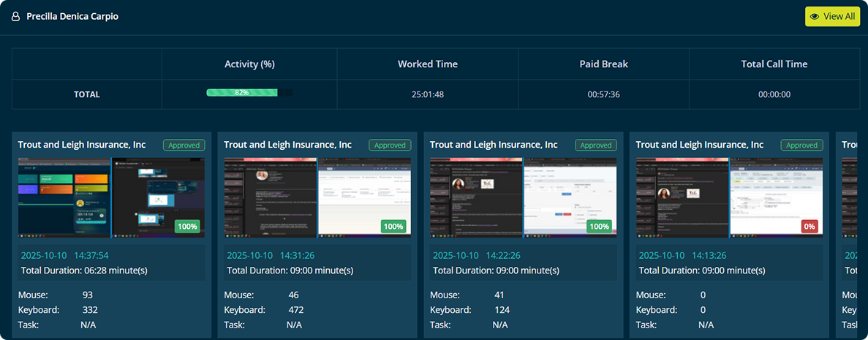Click the user profile icon beside Precilla's name
The width and height of the screenshot is (868, 340).
(x=15, y=17)
